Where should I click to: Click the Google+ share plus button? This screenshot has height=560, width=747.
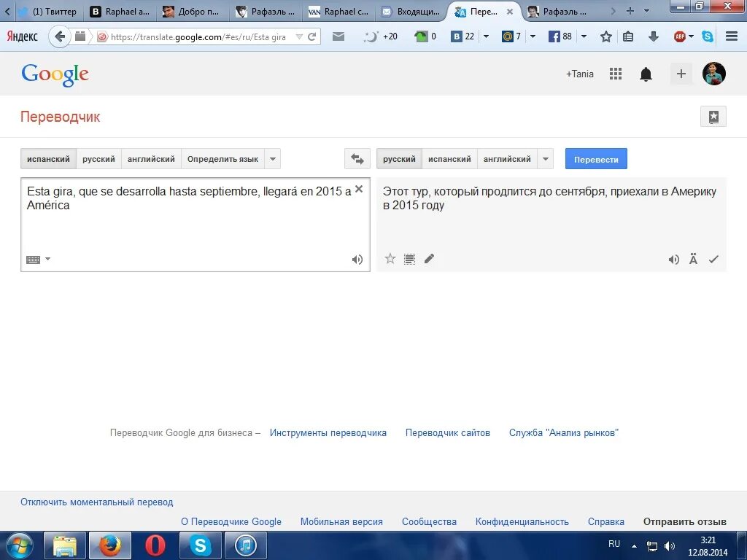(681, 74)
